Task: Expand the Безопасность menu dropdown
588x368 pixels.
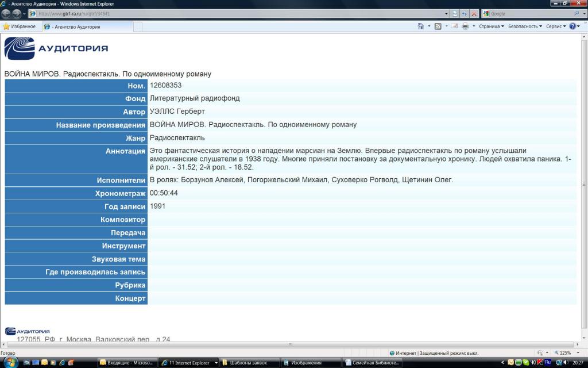Action: click(525, 26)
